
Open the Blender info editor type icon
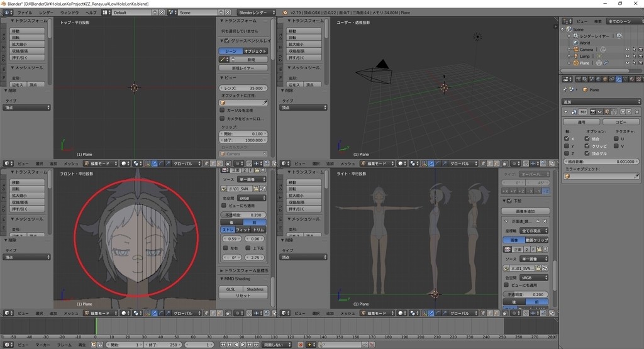6,13
